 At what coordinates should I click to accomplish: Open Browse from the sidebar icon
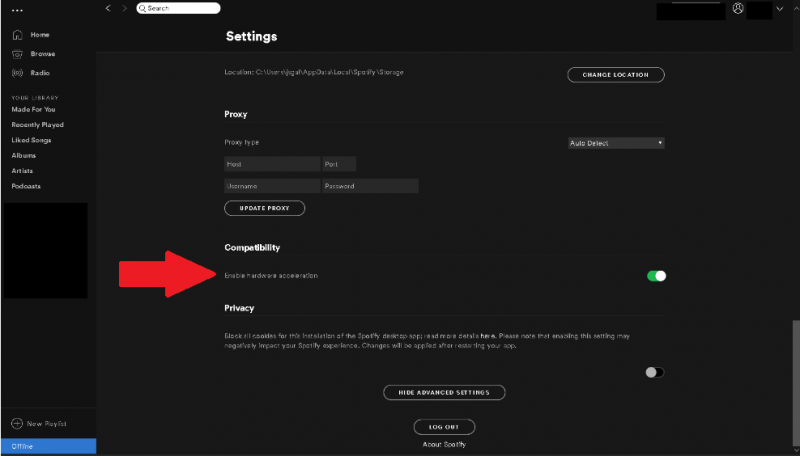pyautogui.click(x=17, y=54)
